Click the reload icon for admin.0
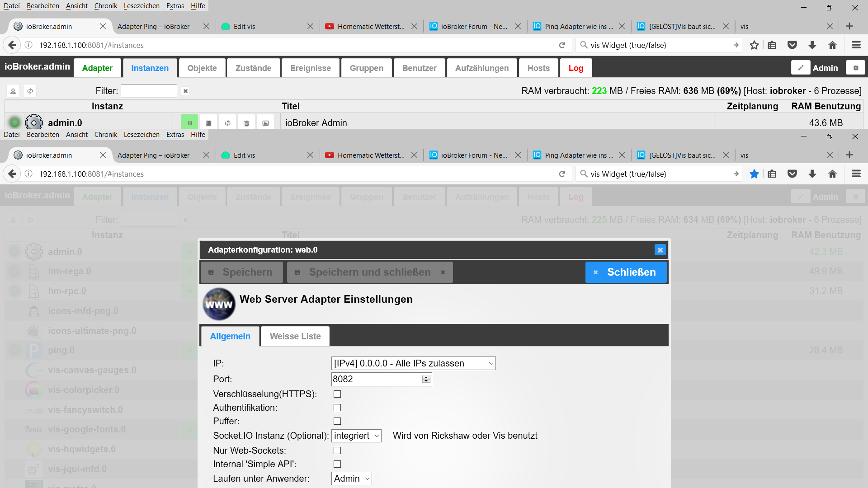Viewport: 868px width, 488px height. (227, 123)
